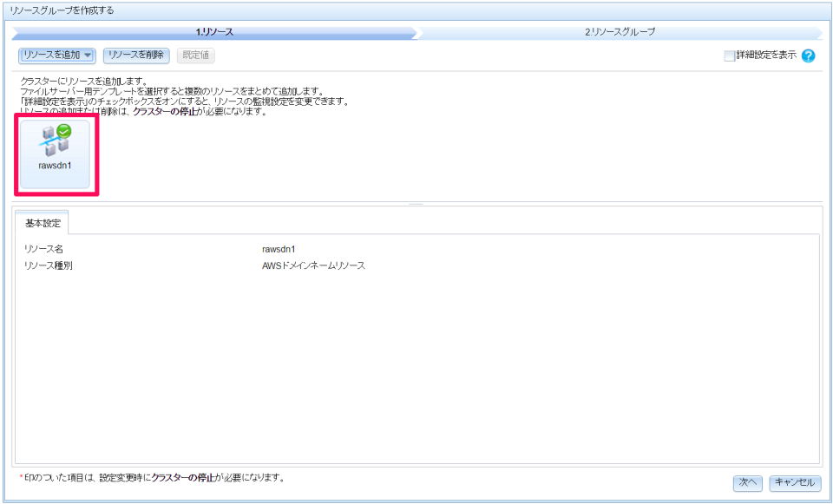The width and height of the screenshot is (833, 504).
Task: Enable the 詳細設定を表示 checkbox
Action: pyautogui.click(x=729, y=56)
